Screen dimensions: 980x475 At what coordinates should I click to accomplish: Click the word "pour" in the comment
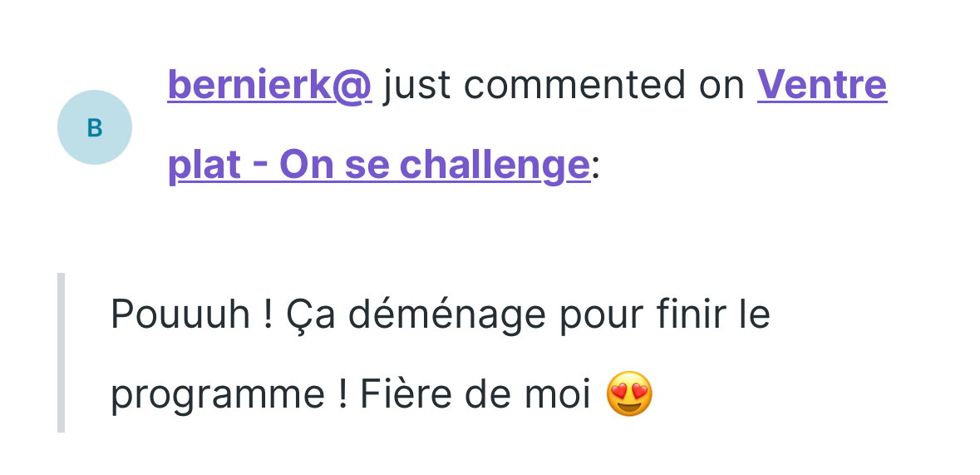coord(595,314)
